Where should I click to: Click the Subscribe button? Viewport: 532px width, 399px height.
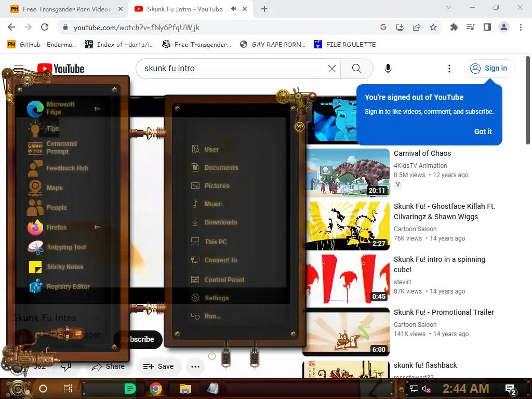tap(138, 339)
